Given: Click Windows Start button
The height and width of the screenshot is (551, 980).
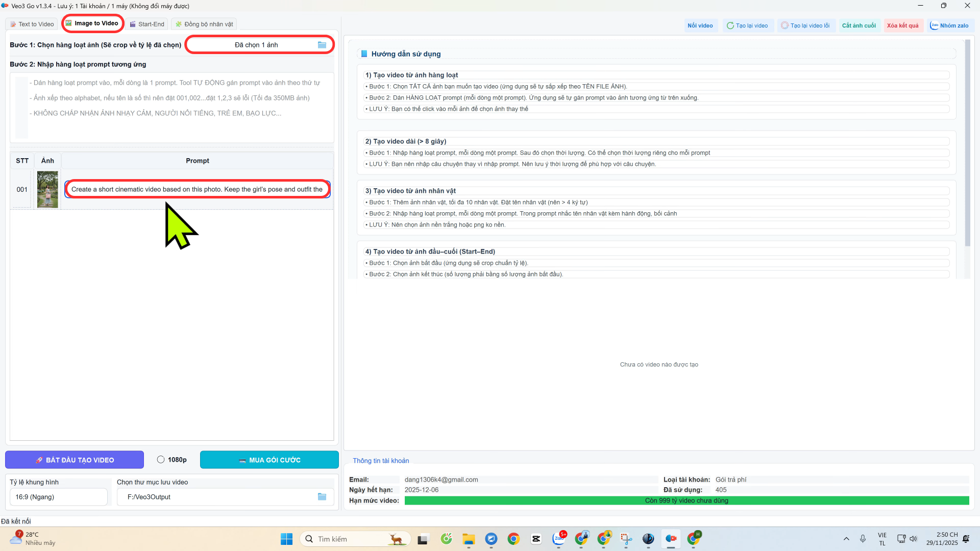Looking at the screenshot, I should coord(286,539).
